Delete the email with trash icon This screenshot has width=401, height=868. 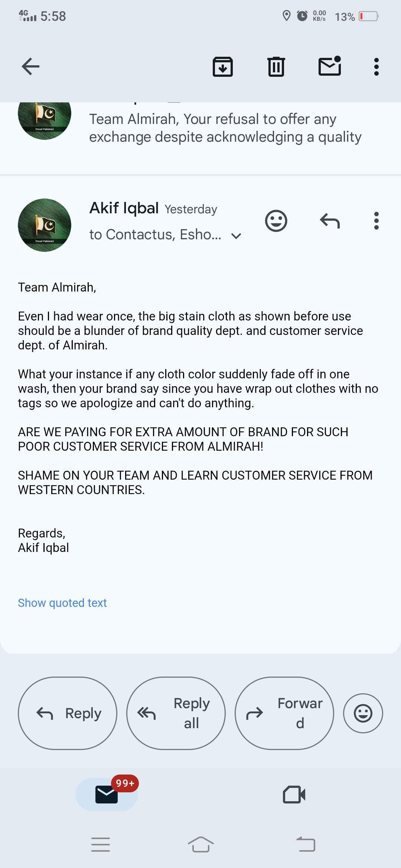click(x=276, y=67)
